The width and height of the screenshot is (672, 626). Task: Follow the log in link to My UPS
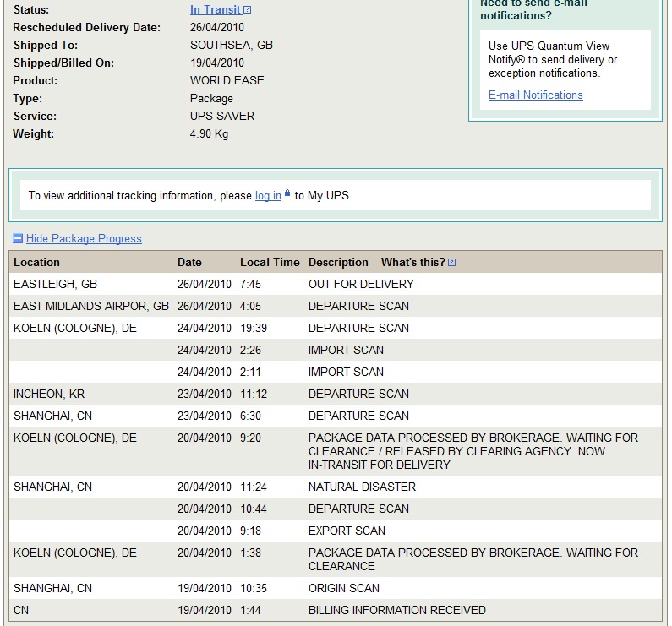[x=268, y=195]
